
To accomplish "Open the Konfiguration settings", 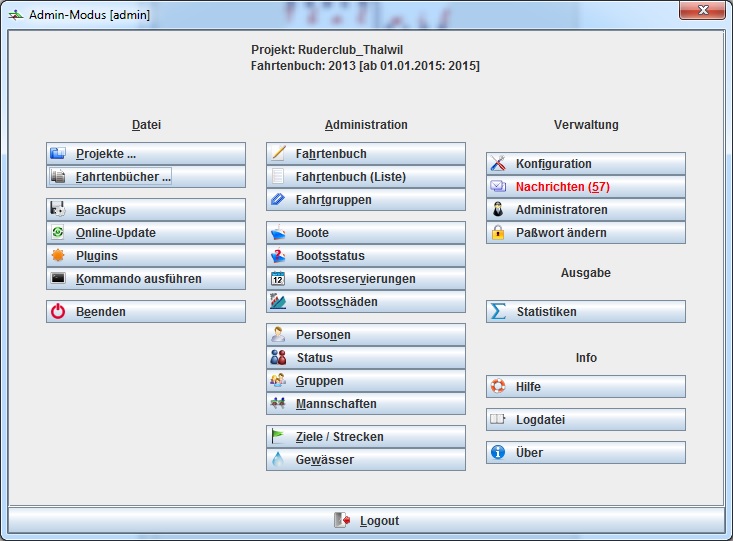I will point(586,164).
